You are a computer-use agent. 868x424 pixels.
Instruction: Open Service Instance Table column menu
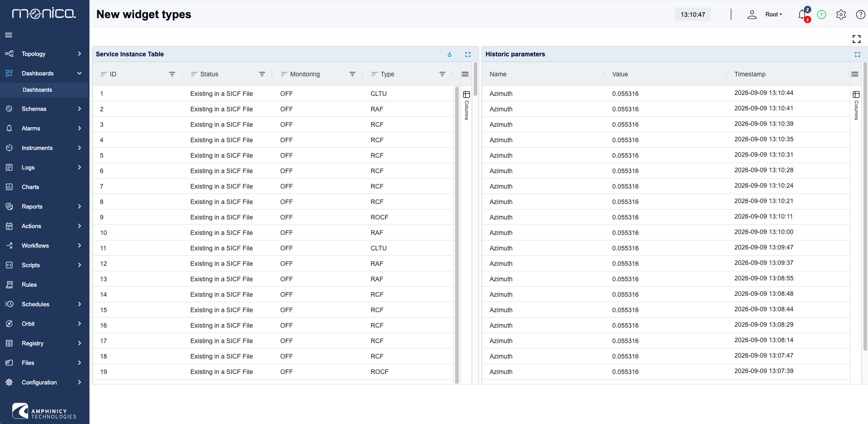click(465, 74)
